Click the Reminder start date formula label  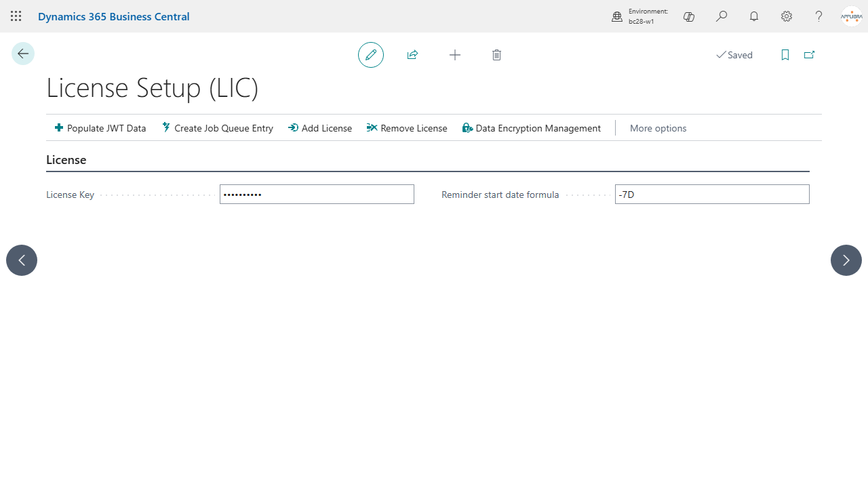(x=500, y=195)
